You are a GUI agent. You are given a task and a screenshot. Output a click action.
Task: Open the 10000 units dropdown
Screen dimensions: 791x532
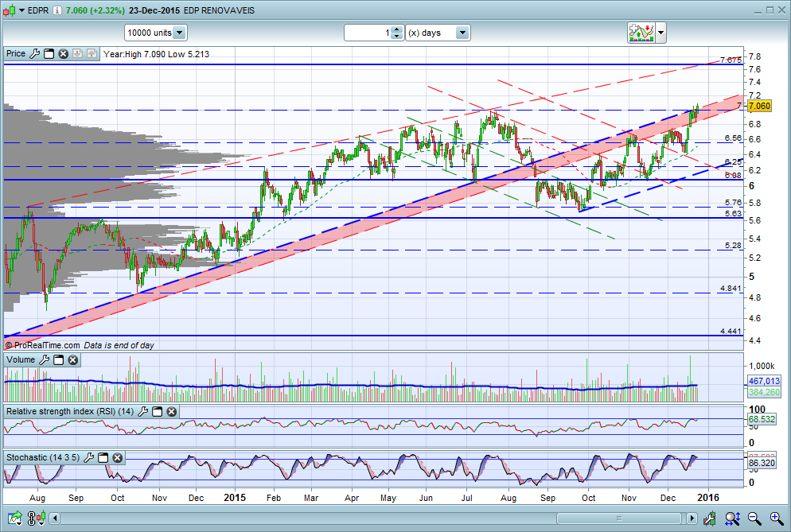[x=179, y=33]
